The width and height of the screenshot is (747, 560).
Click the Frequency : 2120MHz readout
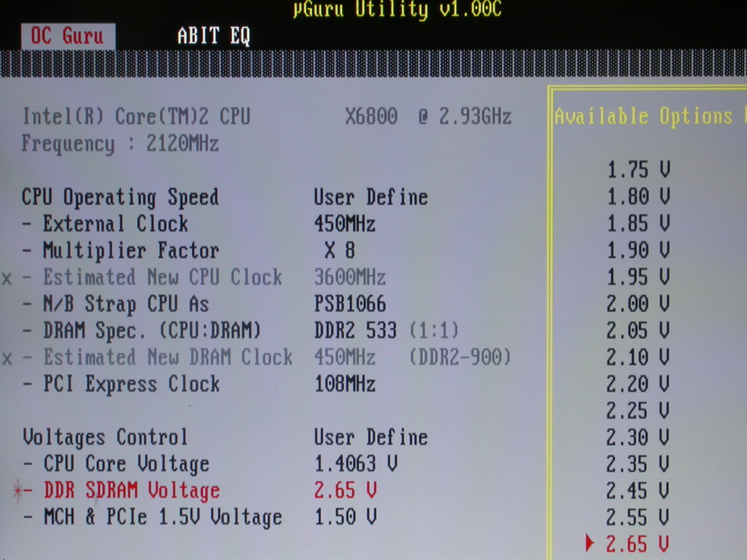click(x=120, y=144)
